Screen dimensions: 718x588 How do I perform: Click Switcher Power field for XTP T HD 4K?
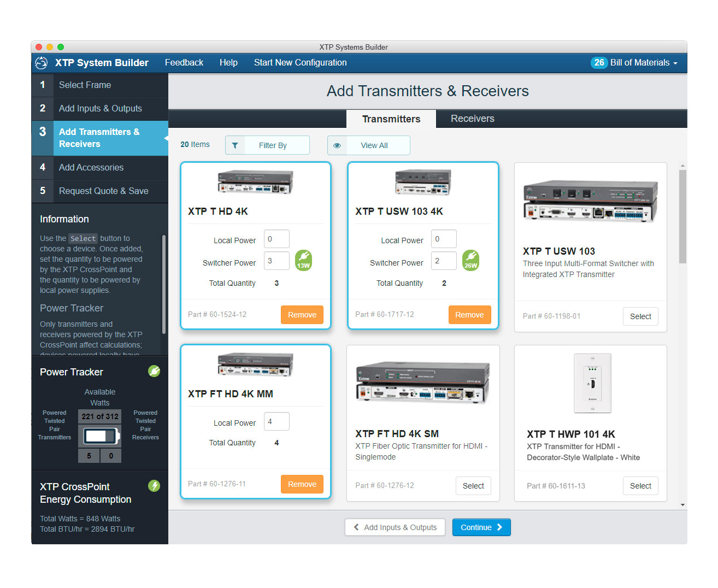(x=276, y=261)
